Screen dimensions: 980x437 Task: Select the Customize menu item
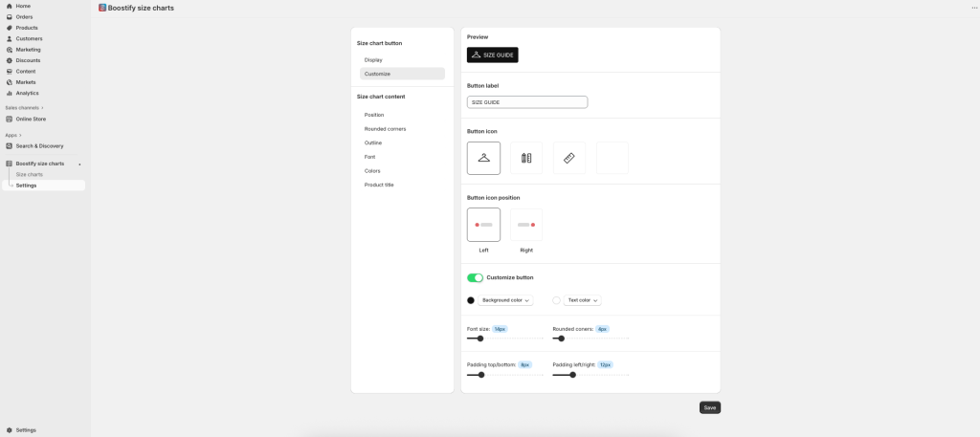(x=403, y=74)
